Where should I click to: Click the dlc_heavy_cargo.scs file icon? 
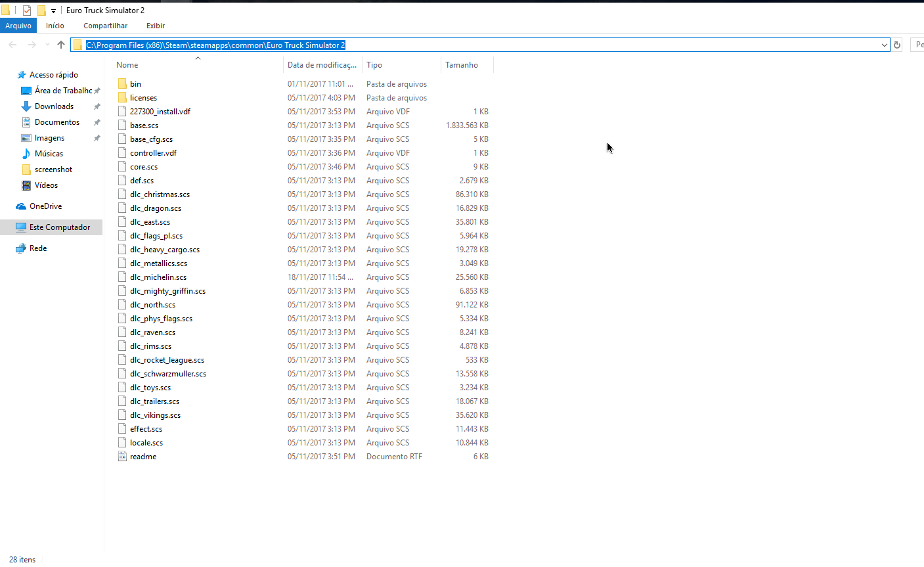[x=122, y=249]
